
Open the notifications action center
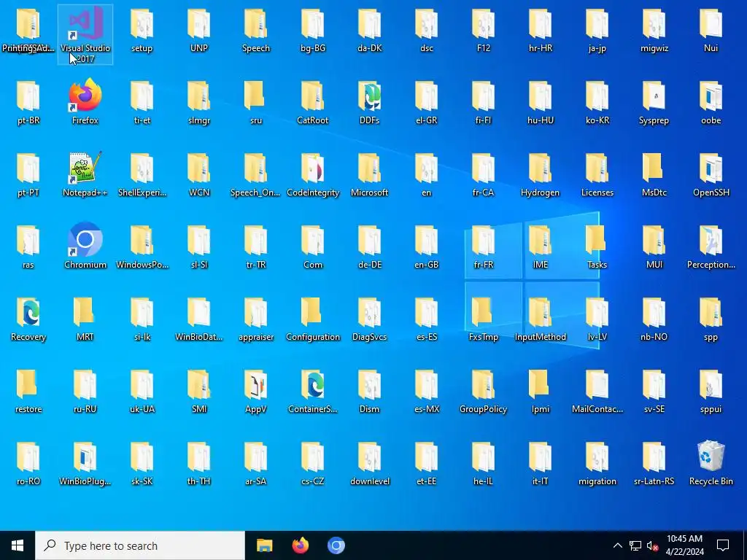pos(723,545)
